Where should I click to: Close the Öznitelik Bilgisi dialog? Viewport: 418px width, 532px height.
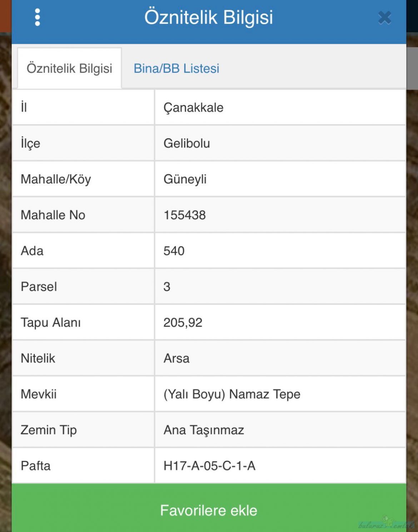pyautogui.click(x=384, y=18)
